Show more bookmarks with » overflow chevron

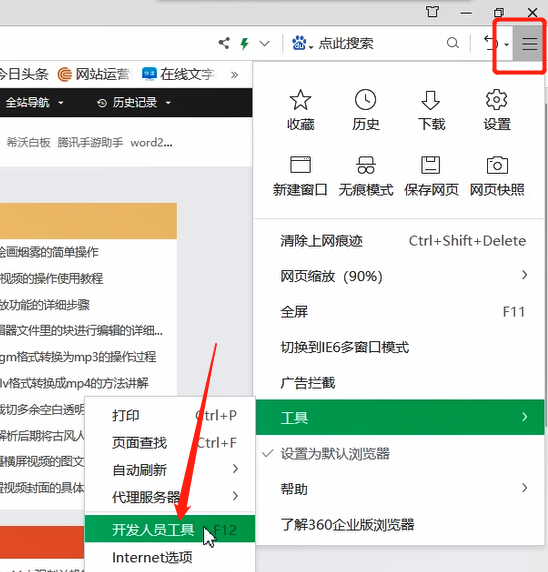click(234, 75)
